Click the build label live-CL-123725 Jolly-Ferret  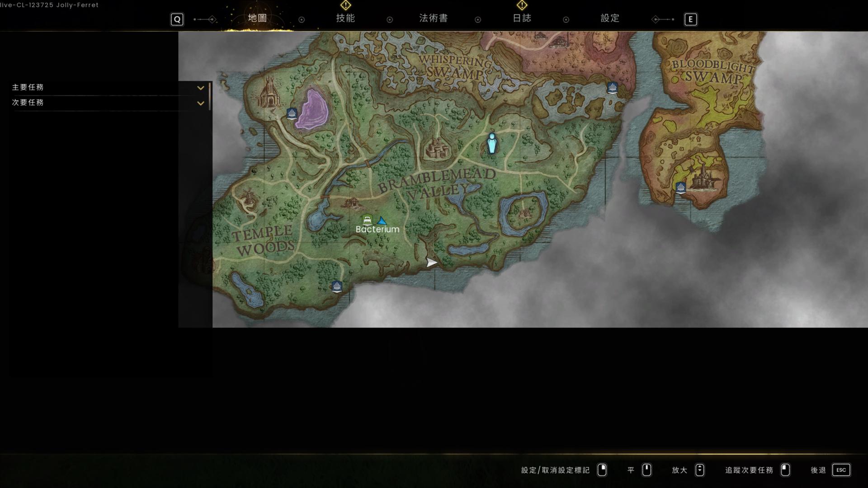pyautogui.click(x=49, y=5)
